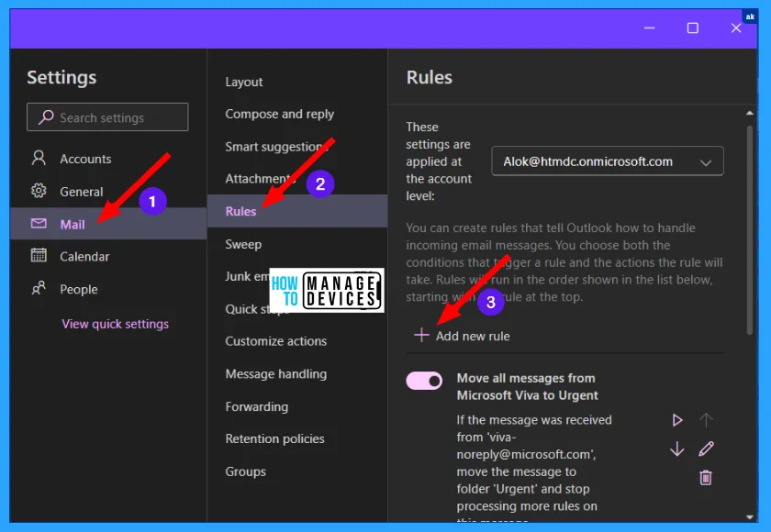Click the scrollbar up arrow in Rules panel
The width and height of the screenshot is (771, 532).
(x=749, y=113)
